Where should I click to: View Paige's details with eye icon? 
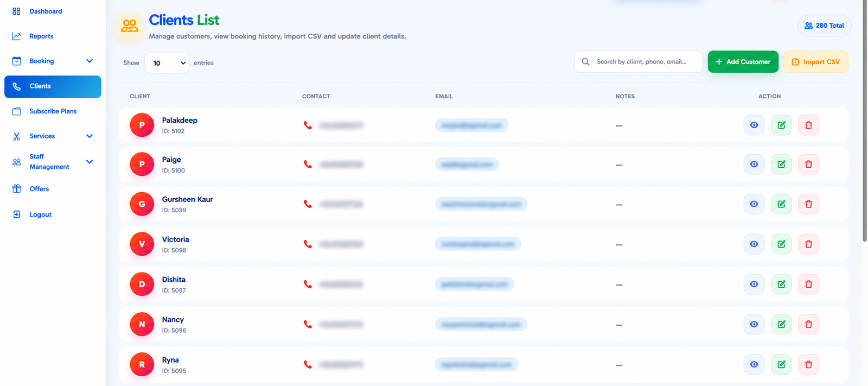[x=754, y=164]
